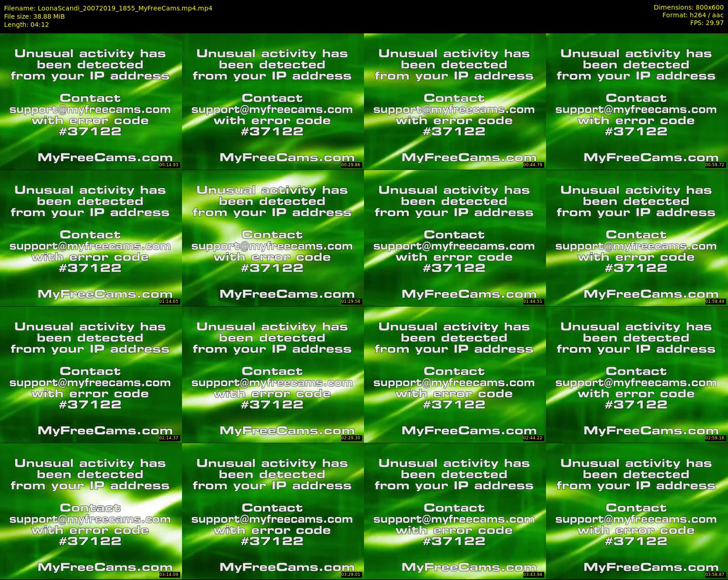Viewport: 728px width, 580px height.
Task: Select the frame thumbnail stamped 01:14.65
Action: point(91,238)
